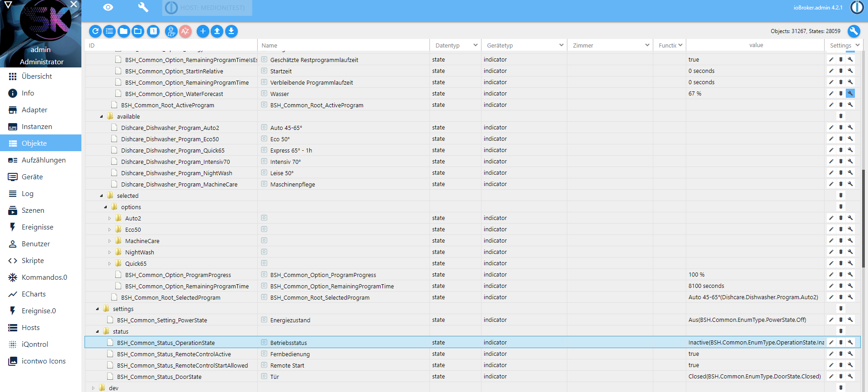Click the value 'Aus(BSH.Common.EnumType.PowerState.Off)'
Image resolution: width=868 pixels, height=392 pixels.
coord(747,320)
